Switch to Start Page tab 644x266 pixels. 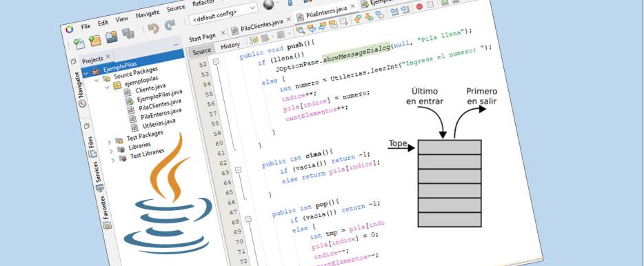[x=202, y=37]
